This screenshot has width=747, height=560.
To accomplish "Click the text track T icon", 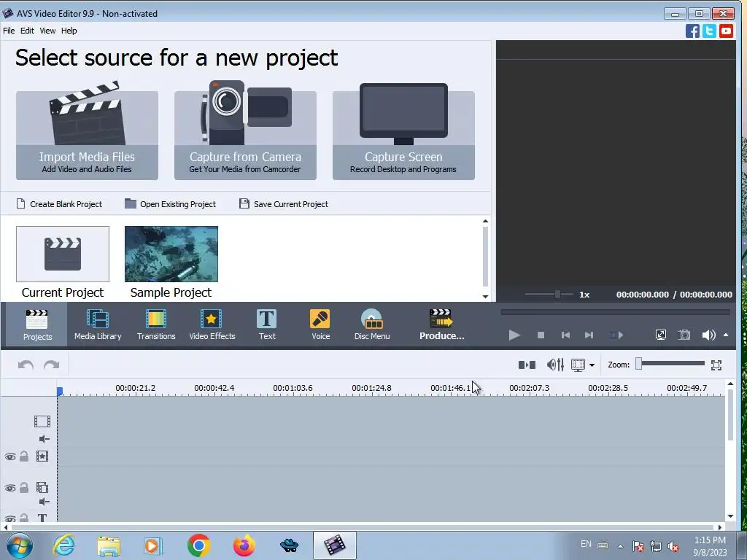I will [42, 518].
